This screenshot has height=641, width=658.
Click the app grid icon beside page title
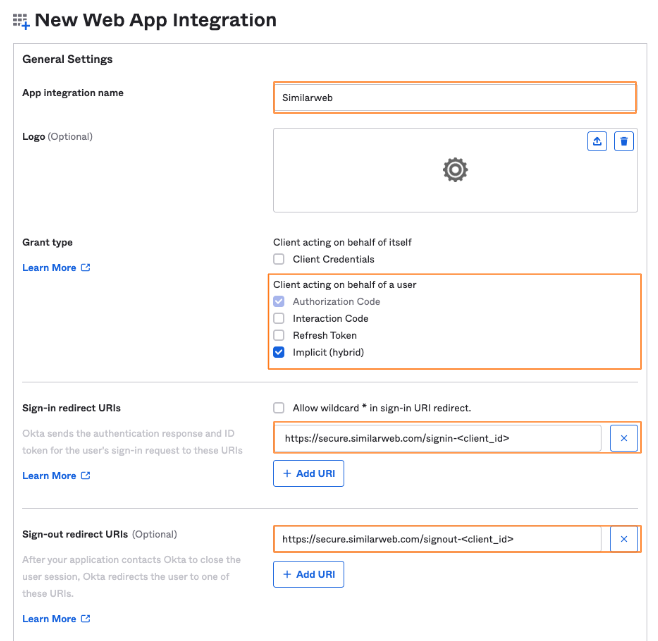21,20
